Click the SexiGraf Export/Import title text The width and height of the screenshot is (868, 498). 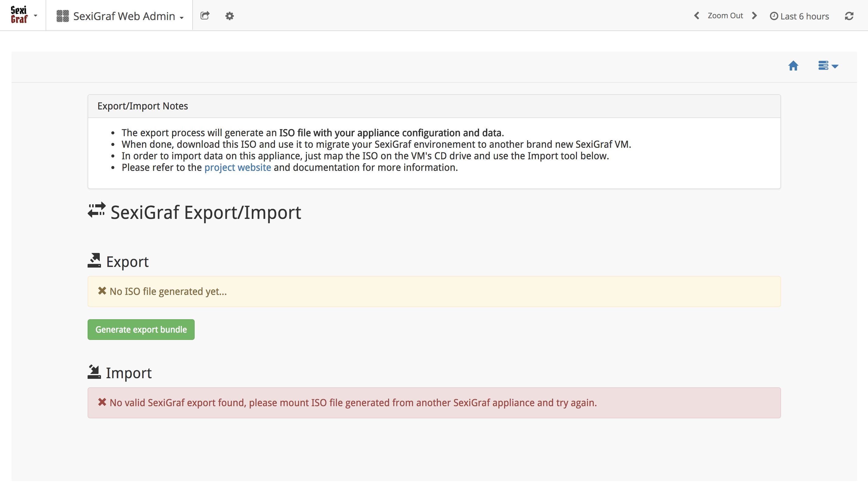click(x=206, y=213)
